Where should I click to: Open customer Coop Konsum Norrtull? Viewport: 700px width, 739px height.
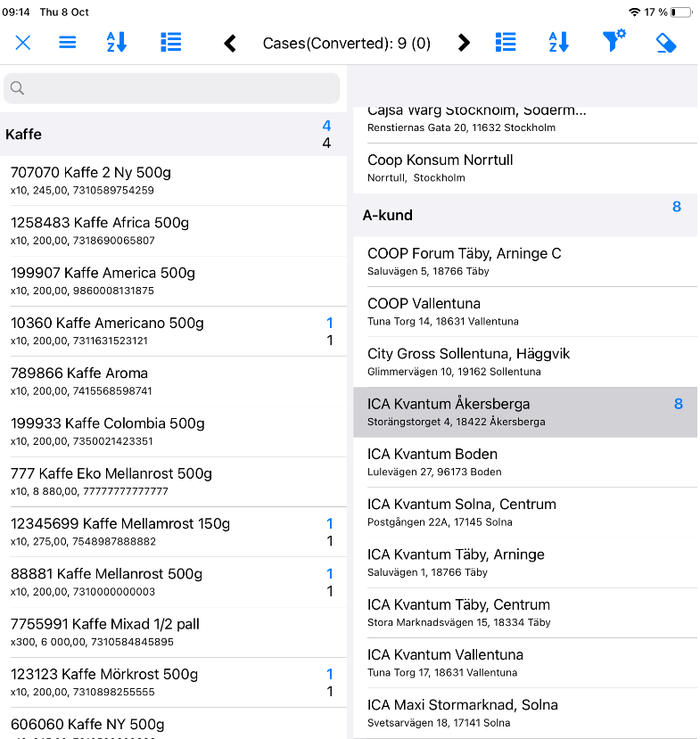tap(525, 168)
